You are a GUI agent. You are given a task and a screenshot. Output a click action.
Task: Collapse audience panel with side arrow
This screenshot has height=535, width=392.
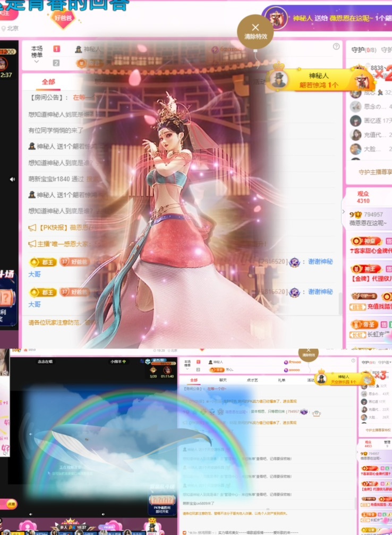[343, 212]
